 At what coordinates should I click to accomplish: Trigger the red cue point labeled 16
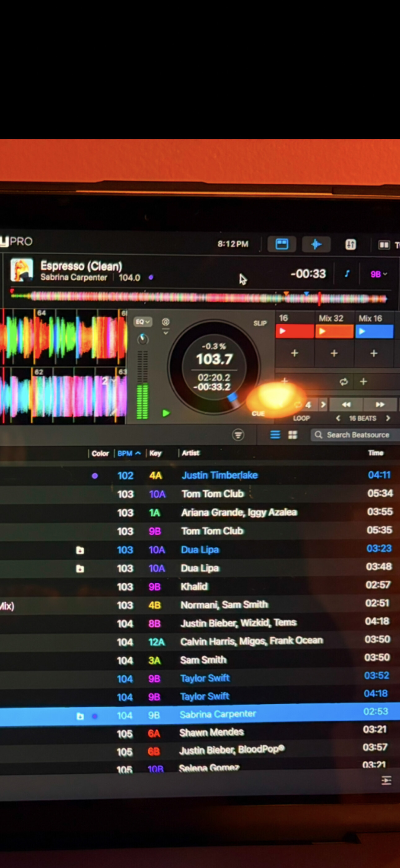[x=295, y=331]
